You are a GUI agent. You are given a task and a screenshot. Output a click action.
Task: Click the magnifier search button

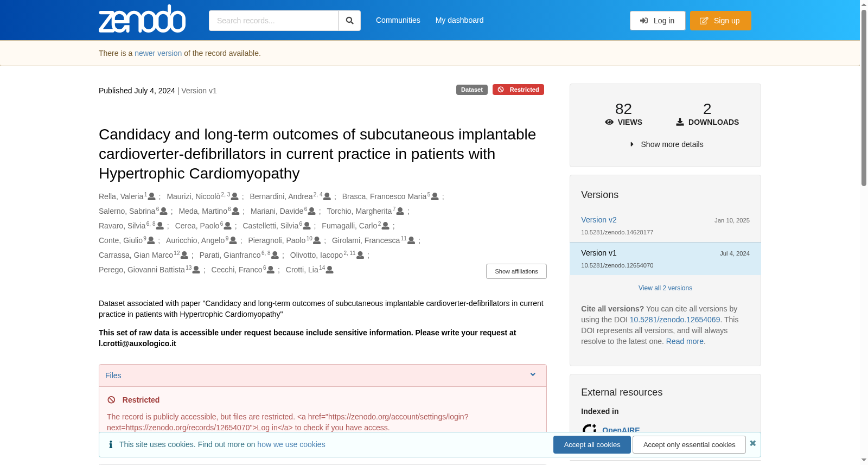click(349, 21)
